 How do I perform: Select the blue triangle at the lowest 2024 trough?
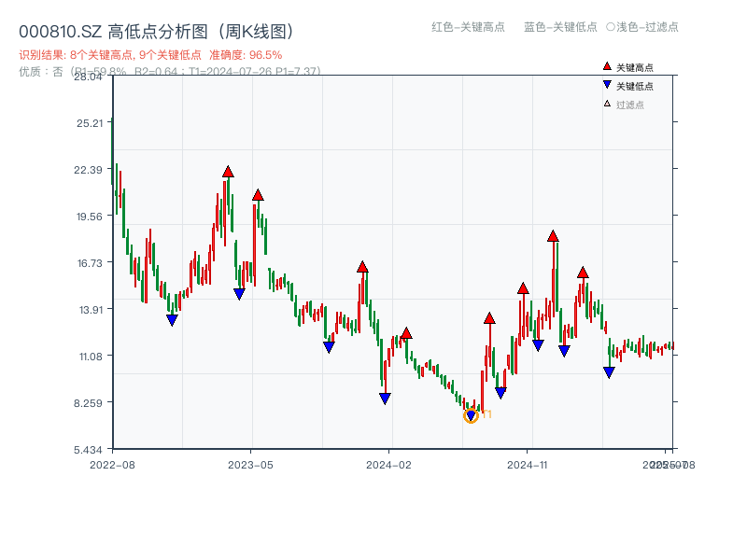471,414
